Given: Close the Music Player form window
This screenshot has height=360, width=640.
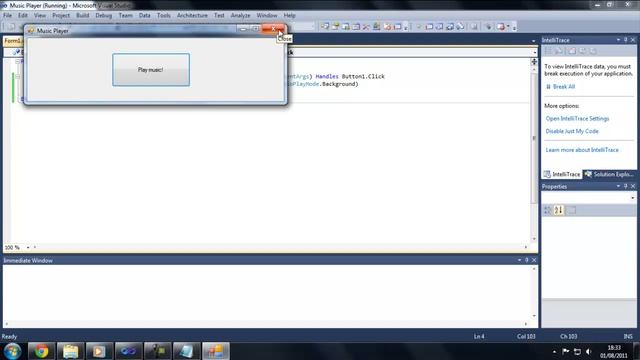Looking at the screenshot, I should tap(273, 29).
